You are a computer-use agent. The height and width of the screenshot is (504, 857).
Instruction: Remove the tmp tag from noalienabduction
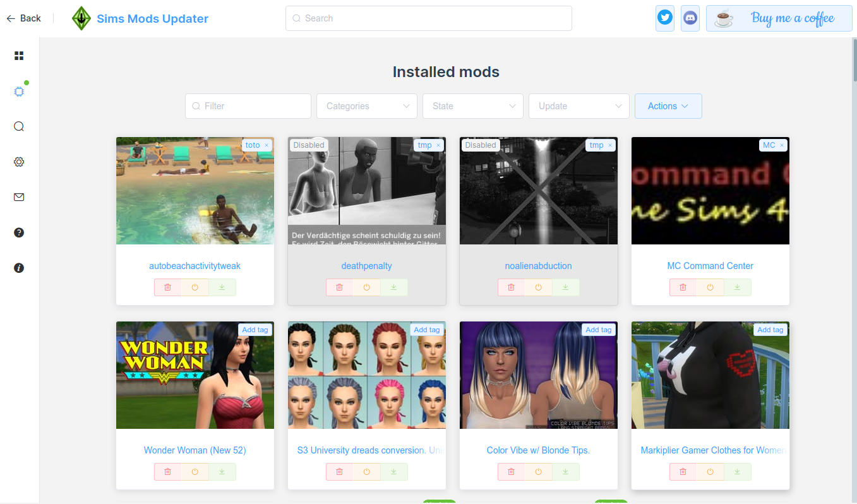pos(610,145)
